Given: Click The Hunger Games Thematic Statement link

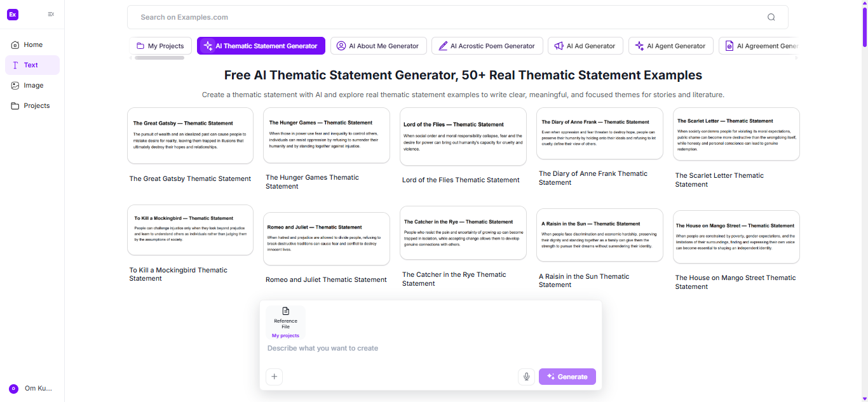Looking at the screenshot, I should click(313, 182).
